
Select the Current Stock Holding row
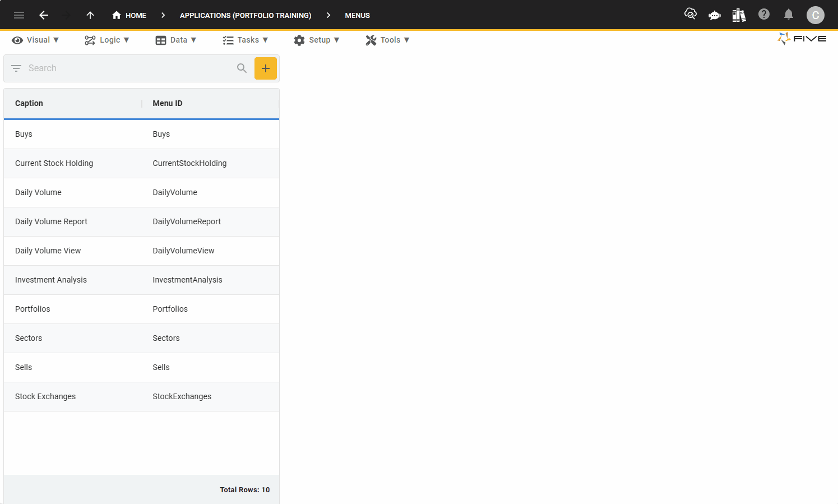(x=141, y=163)
